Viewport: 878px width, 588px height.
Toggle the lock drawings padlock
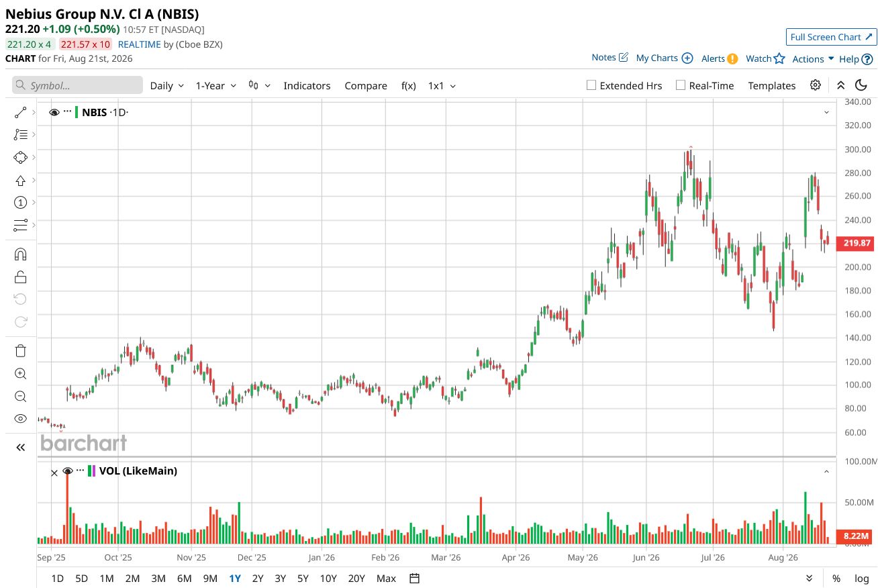pyautogui.click(x=20, y=277)
